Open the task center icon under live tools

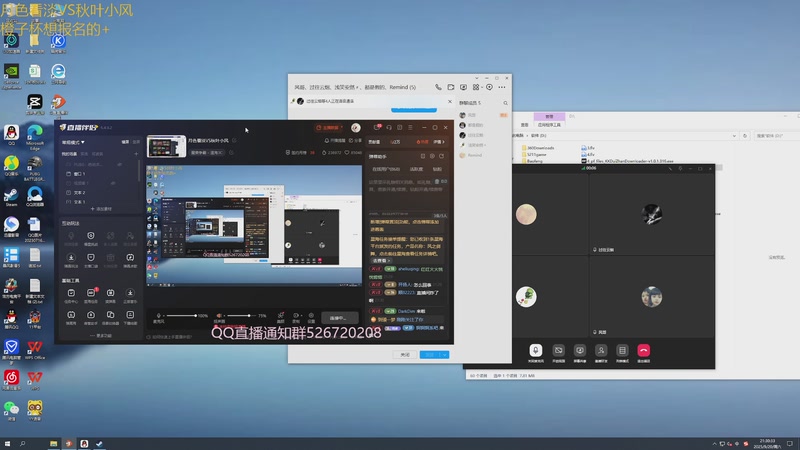click(x=71, y=293)
